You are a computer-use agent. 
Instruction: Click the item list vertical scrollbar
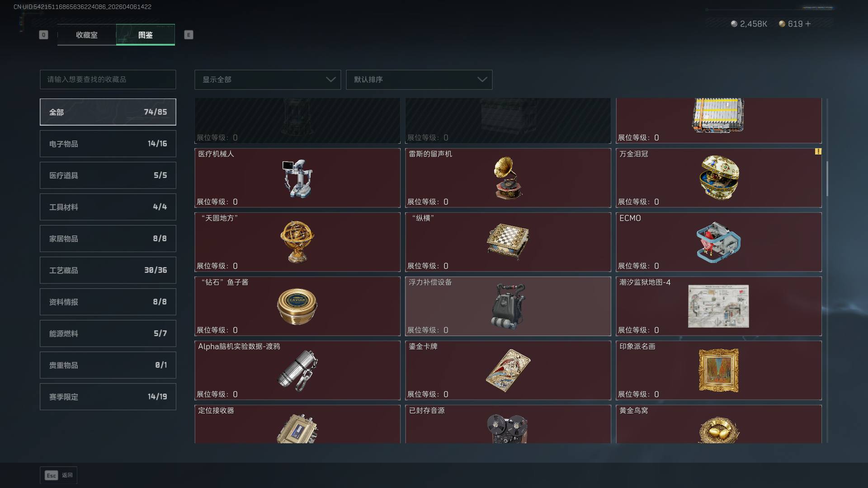pyautogui.click(x=827, y=179)
